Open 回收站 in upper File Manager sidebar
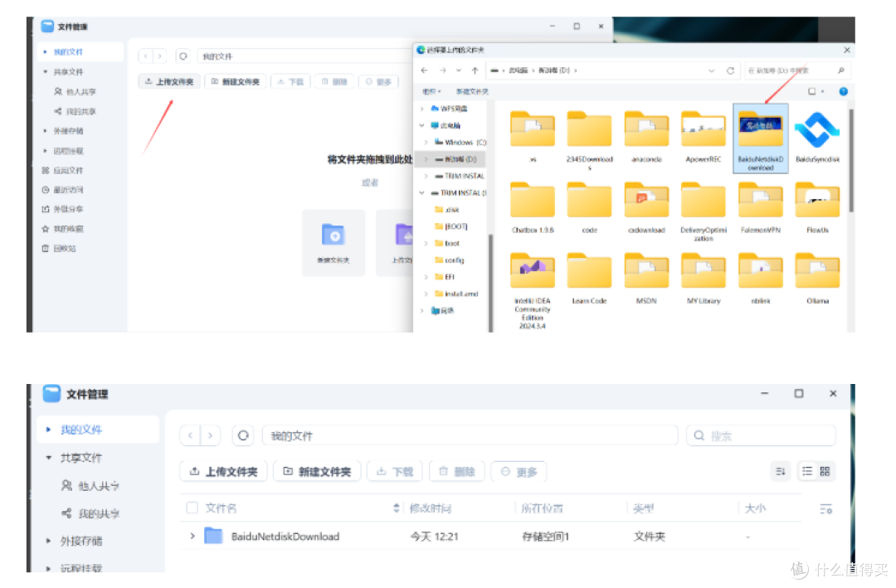 (59, 249)
